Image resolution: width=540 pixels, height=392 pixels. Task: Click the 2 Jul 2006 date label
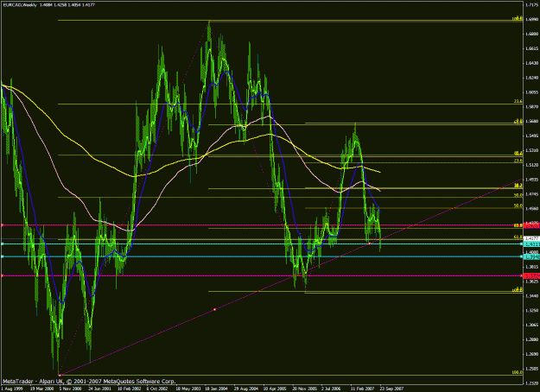[331, 389]
